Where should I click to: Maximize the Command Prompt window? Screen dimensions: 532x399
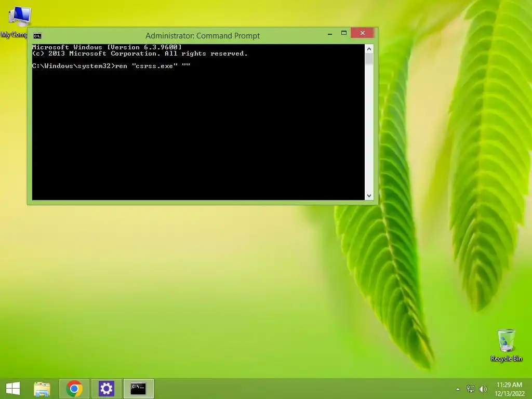(344, 33)
